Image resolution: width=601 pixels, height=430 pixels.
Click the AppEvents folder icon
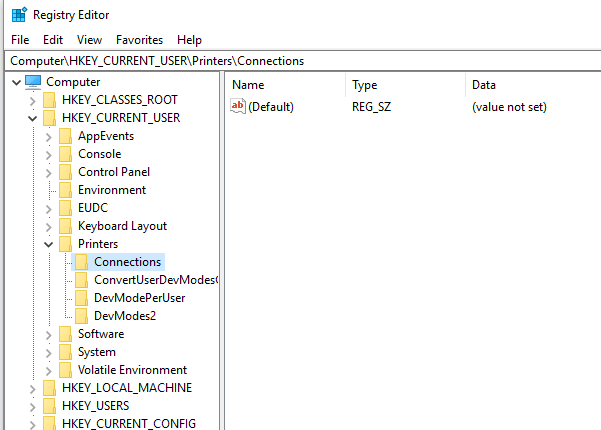(66, 136)
